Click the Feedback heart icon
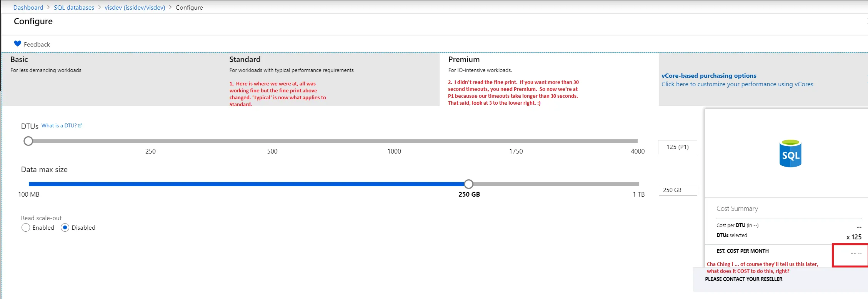This screenshot has width=868, height=299. coord(18,43)
